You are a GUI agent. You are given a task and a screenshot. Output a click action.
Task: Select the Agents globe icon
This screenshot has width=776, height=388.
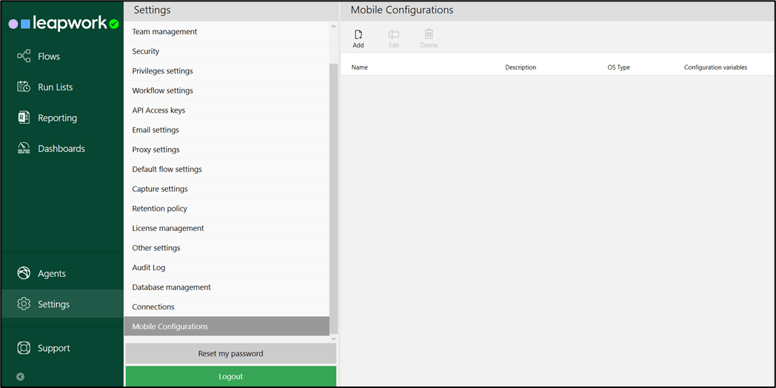pos(23,273)
